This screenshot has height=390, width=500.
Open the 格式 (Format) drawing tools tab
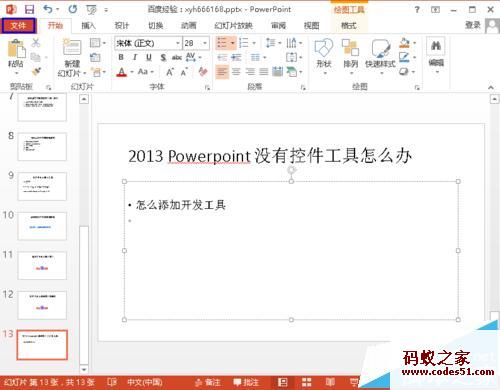pyautogui.click(x=349, y=25)
